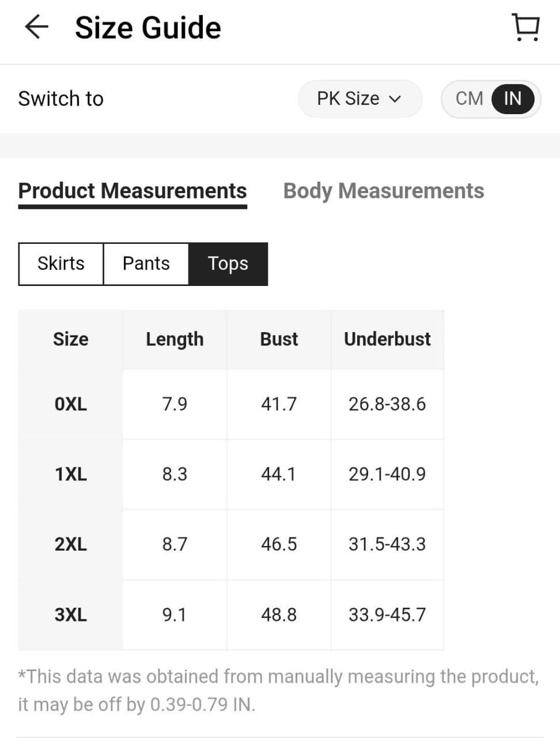Switch units to CM
Image resolution: width=560 pixels, height=738 pixels.
[x=470, y=99]
